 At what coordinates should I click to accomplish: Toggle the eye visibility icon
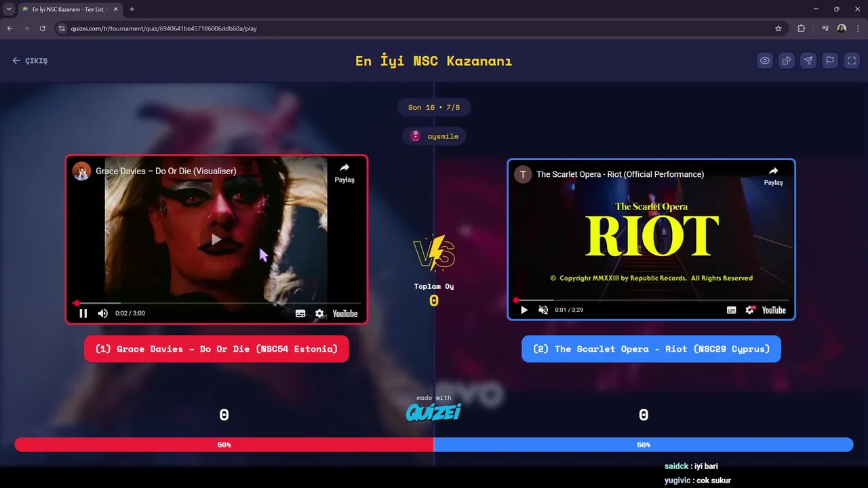tap(765, 60)
